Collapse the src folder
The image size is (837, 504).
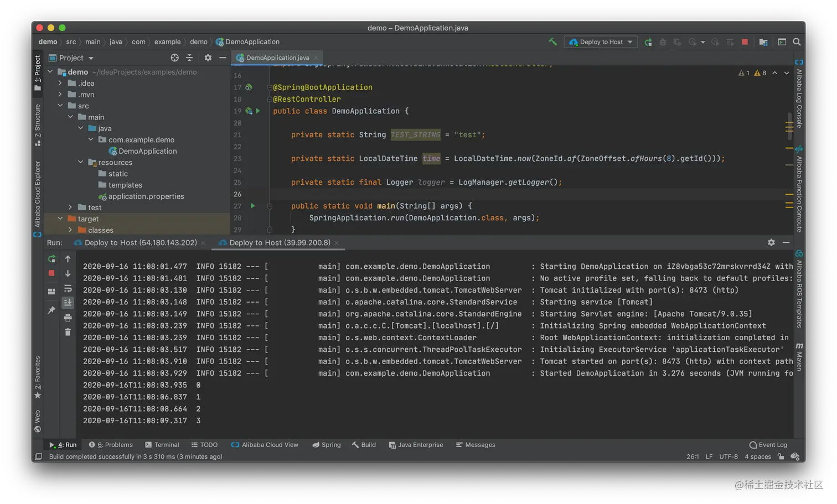click(x=60, y=106)
